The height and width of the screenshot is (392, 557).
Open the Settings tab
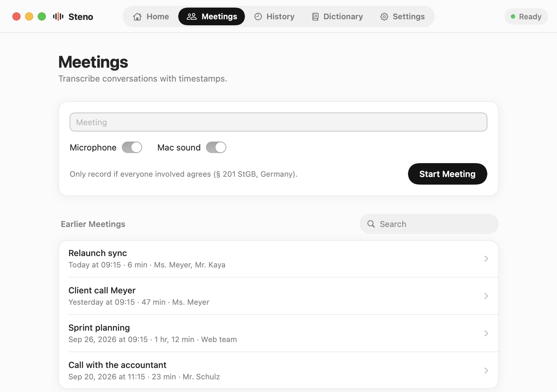tap(403, 16)
